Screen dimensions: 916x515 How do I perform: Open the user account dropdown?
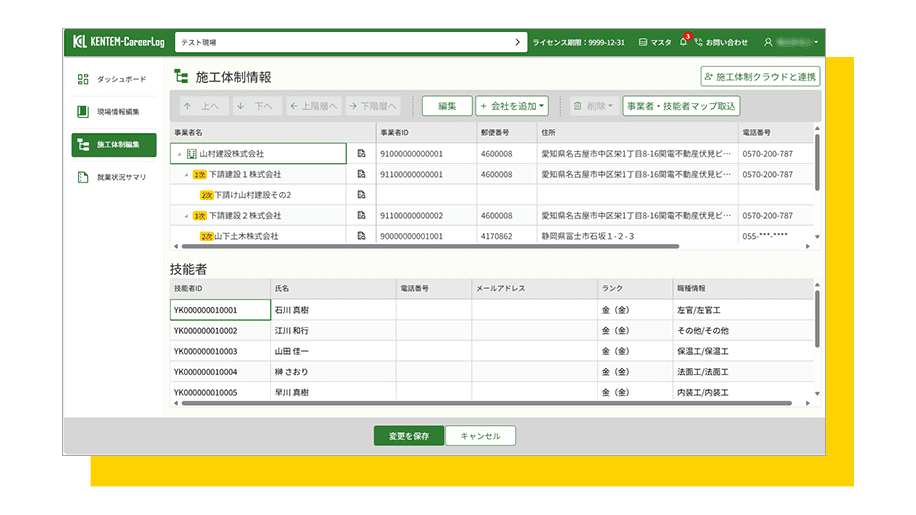coord(791,43)
